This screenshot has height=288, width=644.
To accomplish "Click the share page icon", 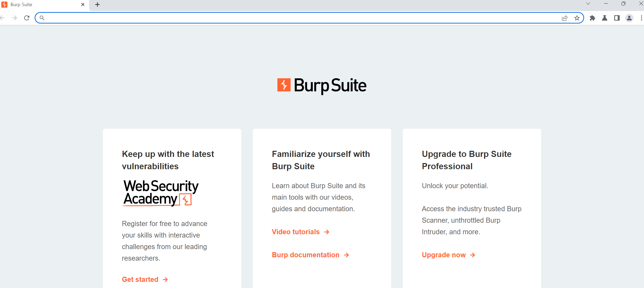I will 565,18.
